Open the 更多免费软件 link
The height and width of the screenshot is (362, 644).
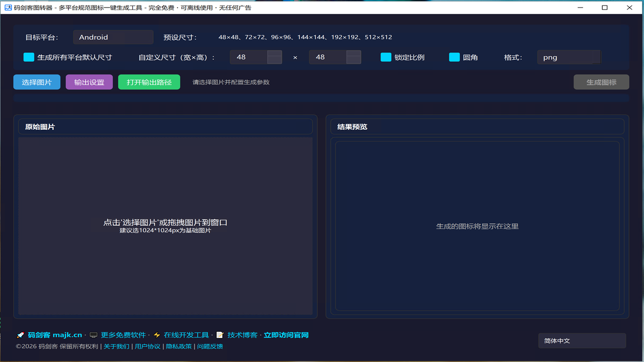click(123, 335)
